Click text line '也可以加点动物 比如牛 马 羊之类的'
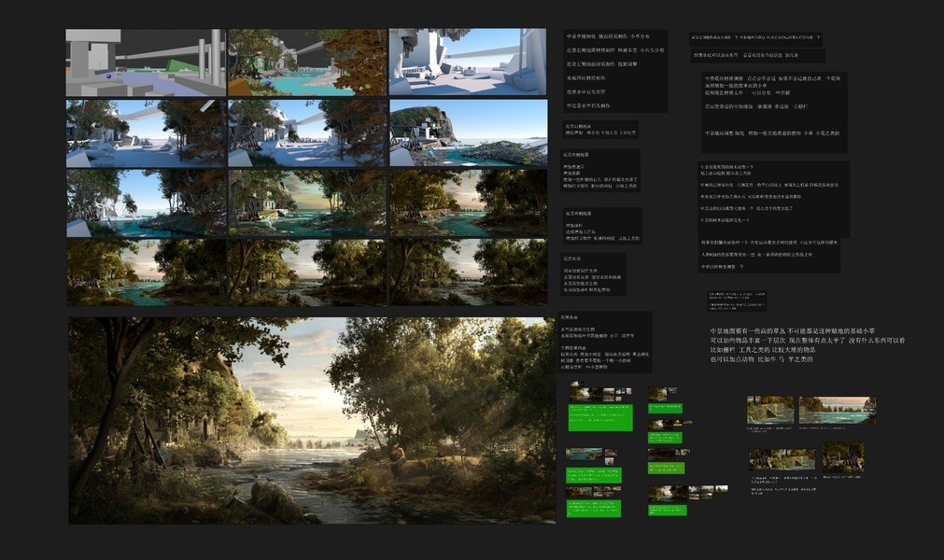Screen dimensions: 944x560 pyautogui.click(x=762, y=359)
